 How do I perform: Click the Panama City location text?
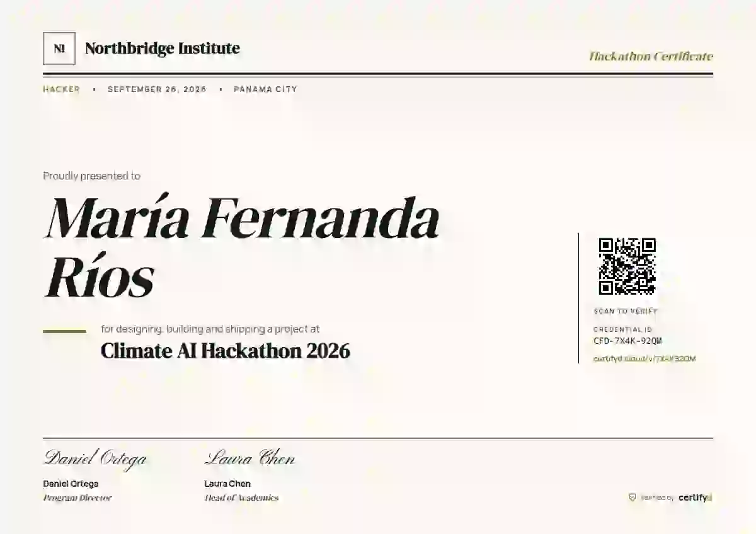265,89
